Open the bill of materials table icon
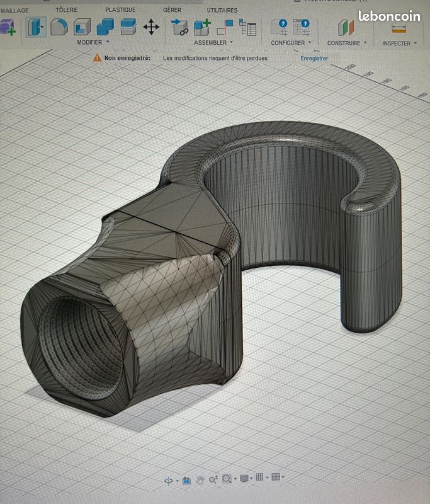The image size is (430, 504). coord(247,27)
